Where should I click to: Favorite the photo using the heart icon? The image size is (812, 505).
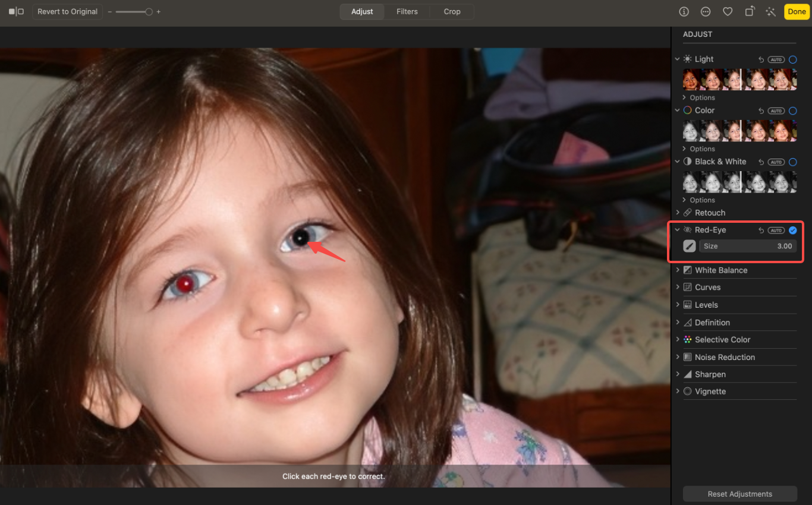pyautogui.click(x=728, y=11)
